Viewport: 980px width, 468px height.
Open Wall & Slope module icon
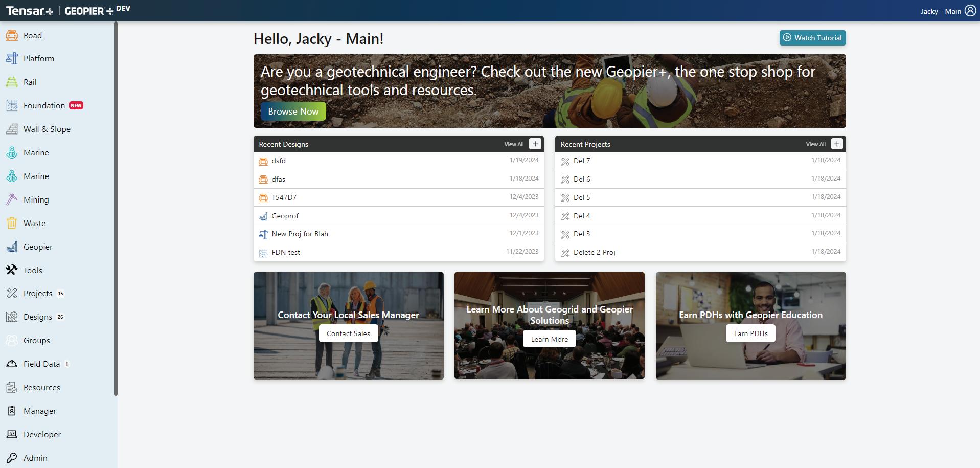coord(12,129)
